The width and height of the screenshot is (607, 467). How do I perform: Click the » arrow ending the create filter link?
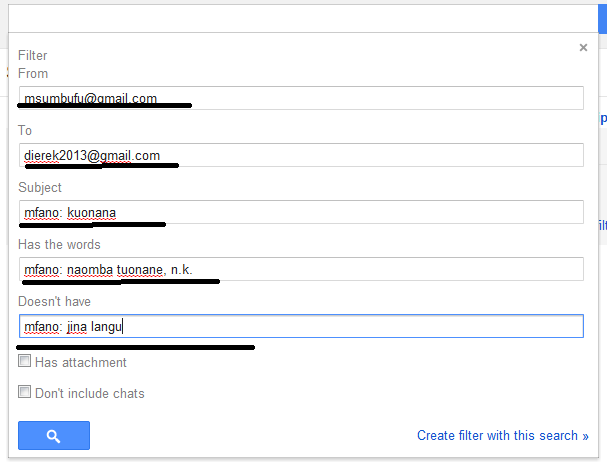coord(585,435)
